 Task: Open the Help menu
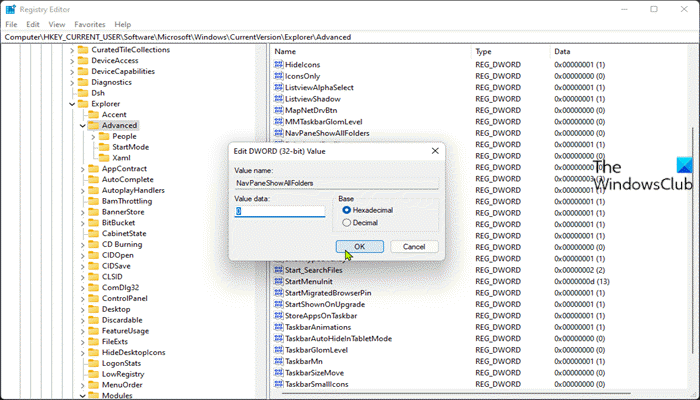(x=122, y=25)
